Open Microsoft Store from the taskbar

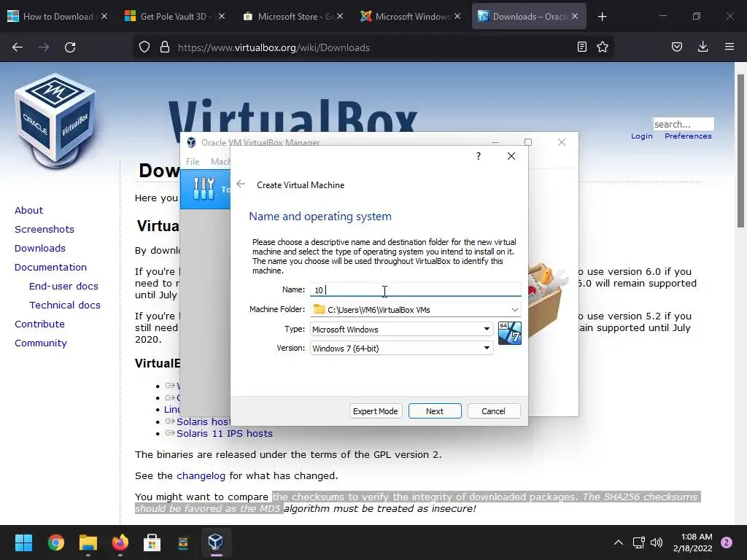(152, 542)
